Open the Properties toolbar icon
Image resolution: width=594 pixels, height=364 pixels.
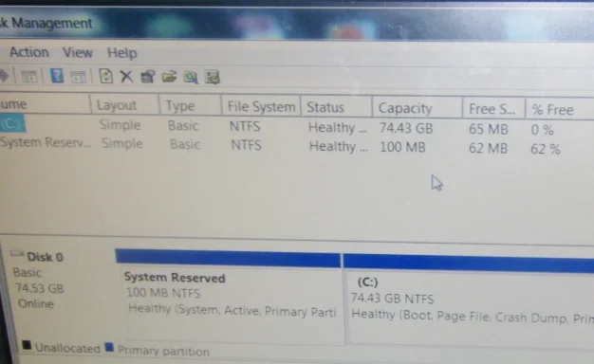pyautogui.click(x=148, y=77)
